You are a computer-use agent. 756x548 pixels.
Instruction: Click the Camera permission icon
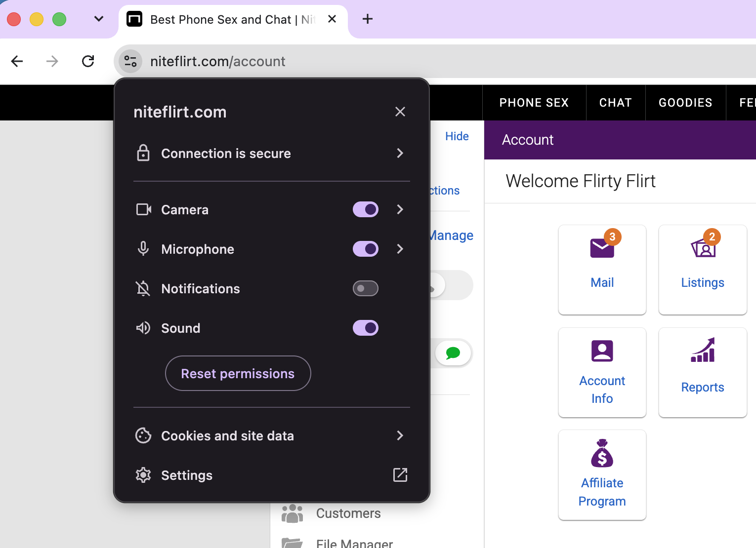pyautogui.click(x=144, y=209)
